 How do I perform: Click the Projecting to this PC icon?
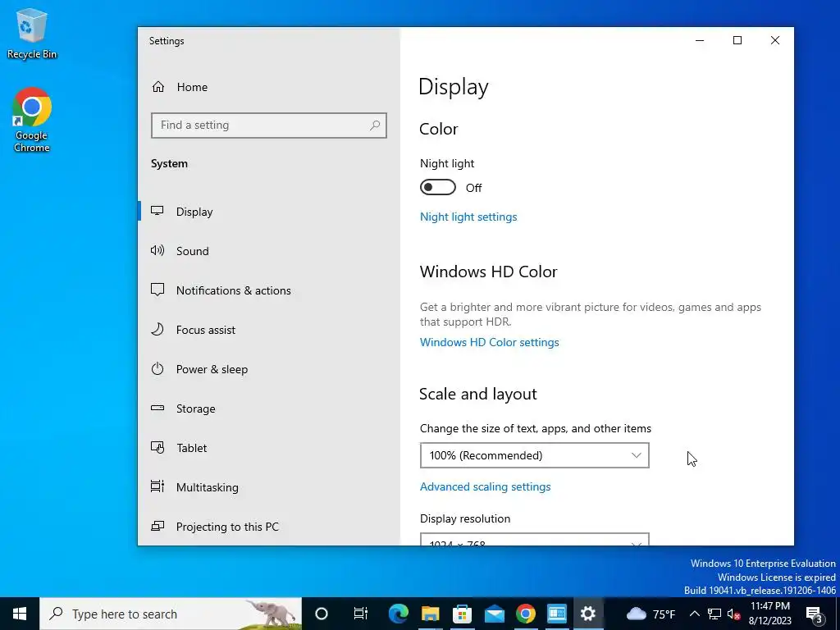[157, 526]
